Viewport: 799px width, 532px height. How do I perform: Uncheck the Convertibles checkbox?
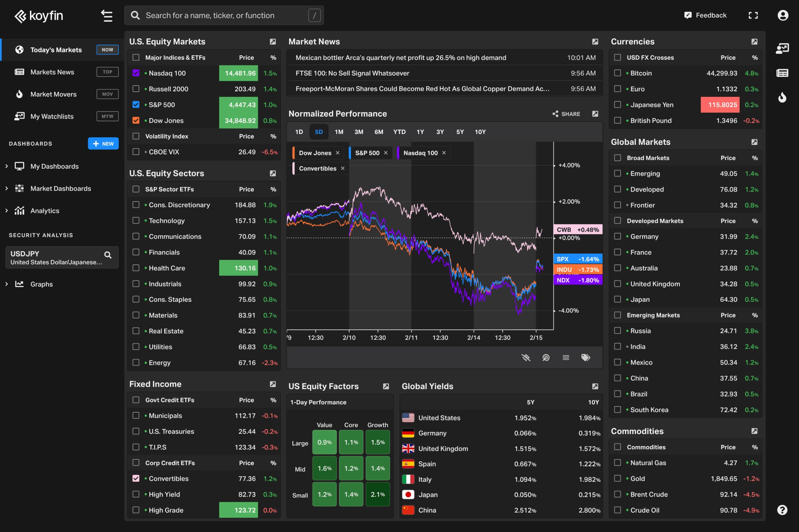136,478
